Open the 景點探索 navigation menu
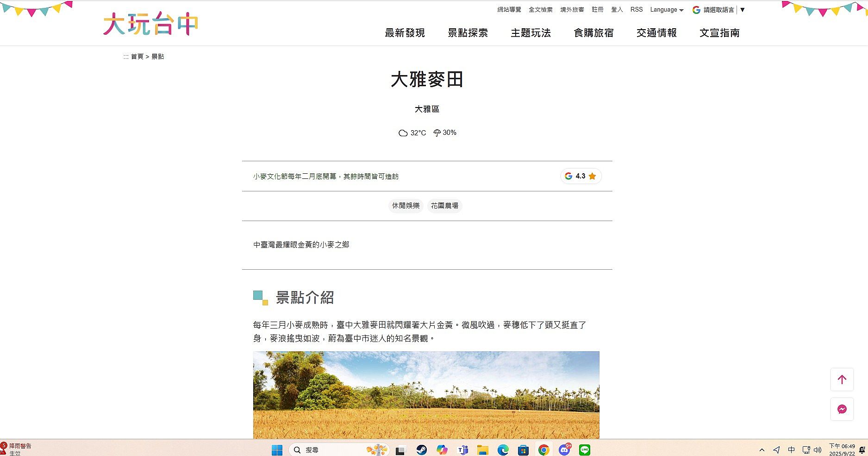 pos(468,33)
